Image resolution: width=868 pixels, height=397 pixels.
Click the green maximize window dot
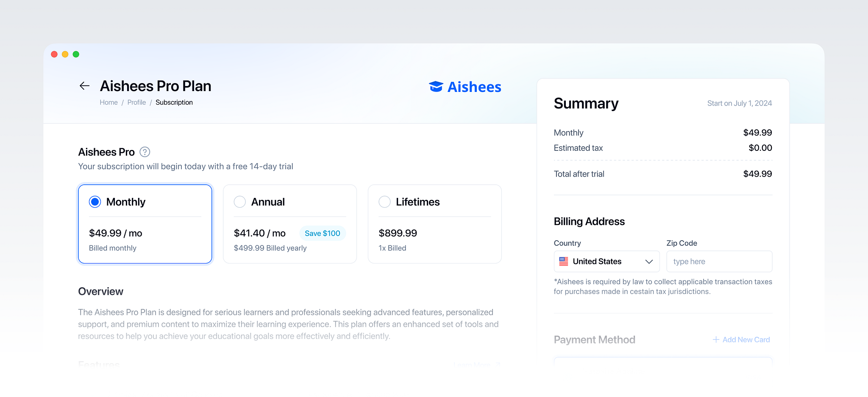[76, 54]
